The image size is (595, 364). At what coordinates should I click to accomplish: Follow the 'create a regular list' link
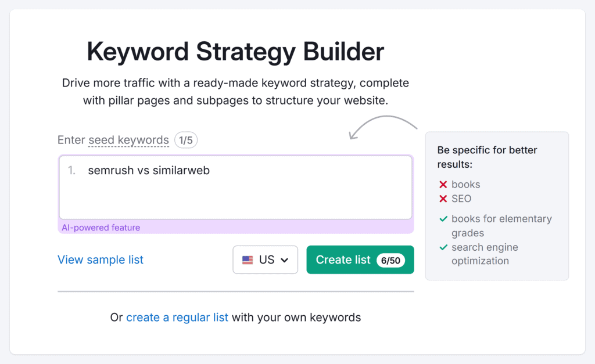[177, 317]
